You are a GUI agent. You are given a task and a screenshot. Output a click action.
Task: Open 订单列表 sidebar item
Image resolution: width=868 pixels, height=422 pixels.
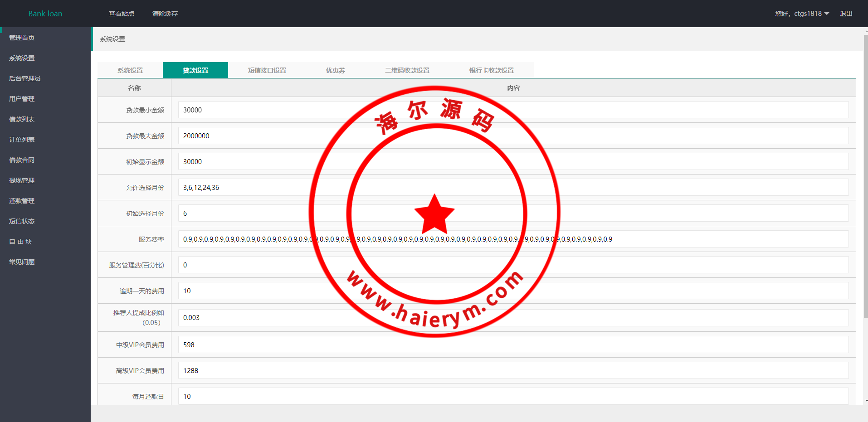coord(22,140)
